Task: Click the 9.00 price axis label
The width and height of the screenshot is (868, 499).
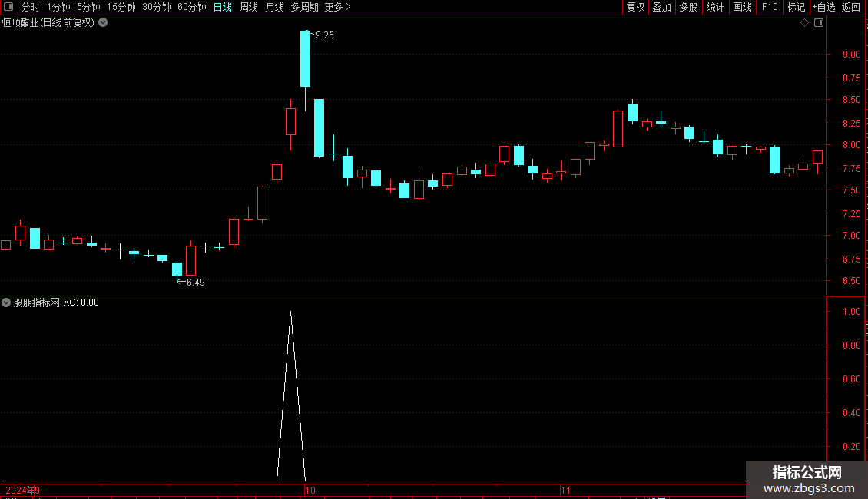Action: pyautogui.click(x=851, y=55)
